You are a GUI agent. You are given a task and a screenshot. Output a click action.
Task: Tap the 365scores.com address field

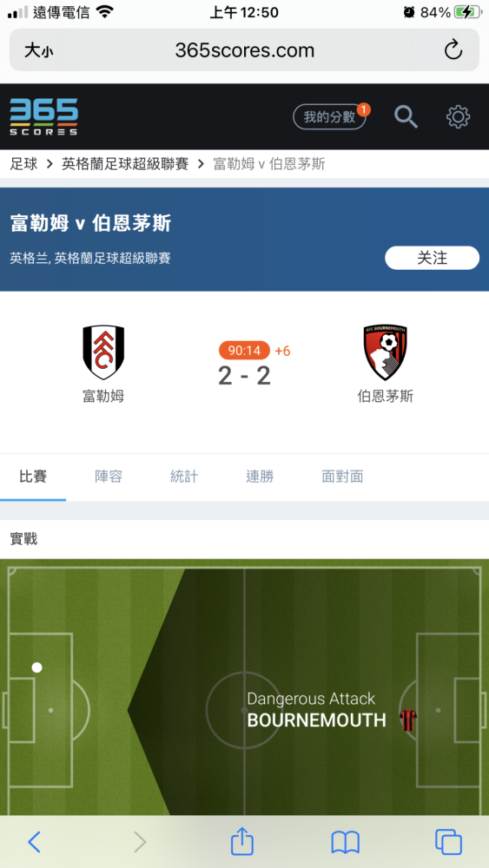[244, 50]
